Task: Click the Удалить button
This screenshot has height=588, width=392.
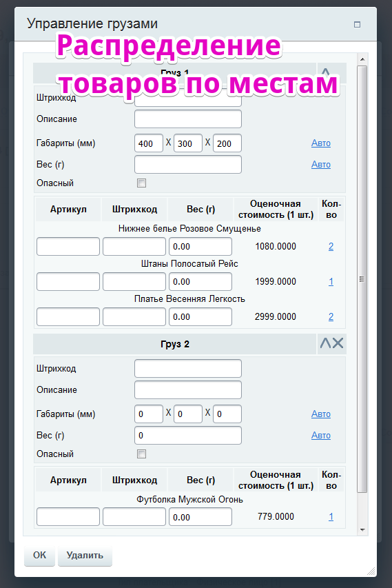Action: pos(85,556)
